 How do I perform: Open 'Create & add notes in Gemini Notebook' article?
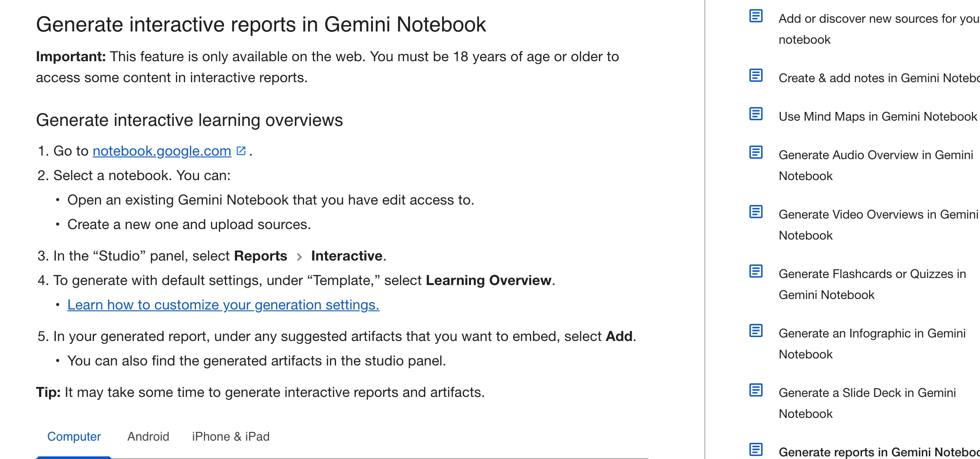pos(879,78)
